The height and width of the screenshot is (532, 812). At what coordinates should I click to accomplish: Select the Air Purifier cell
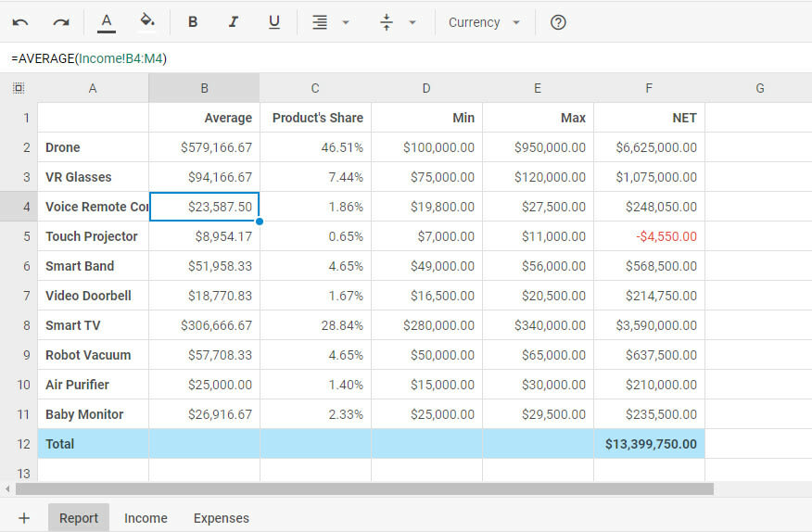(94, 385)
